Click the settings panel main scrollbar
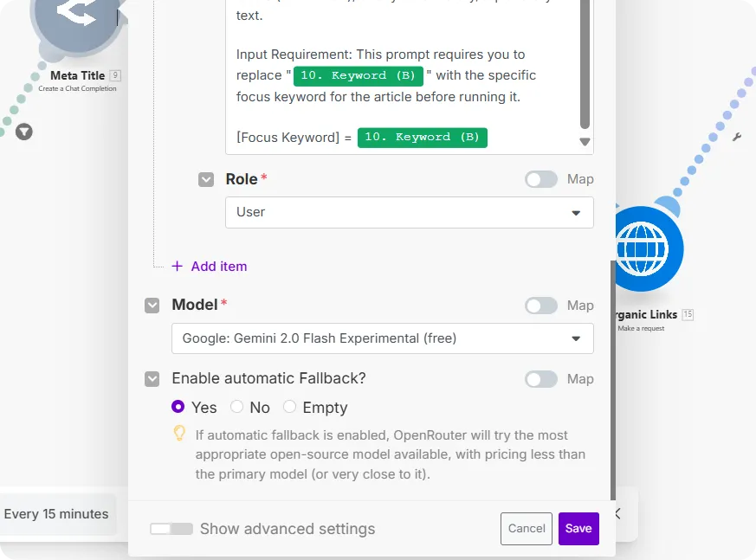Viewport: 756px width, 560px height. [x=613, y=381]
